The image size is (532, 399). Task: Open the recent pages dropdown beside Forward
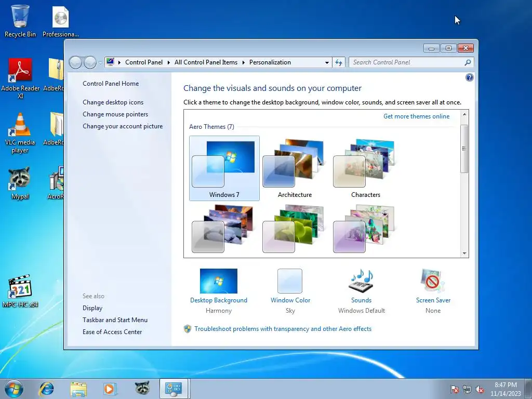point(100,62)
